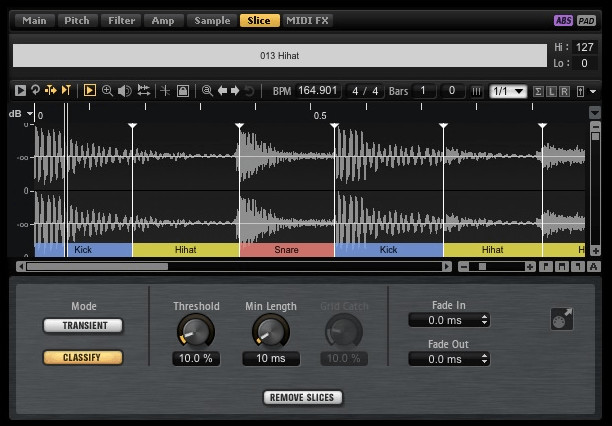The height and width of the screenshot is (426, 612).
Task: Switch to the Pitch tab
Action: (x=77, y=20)
